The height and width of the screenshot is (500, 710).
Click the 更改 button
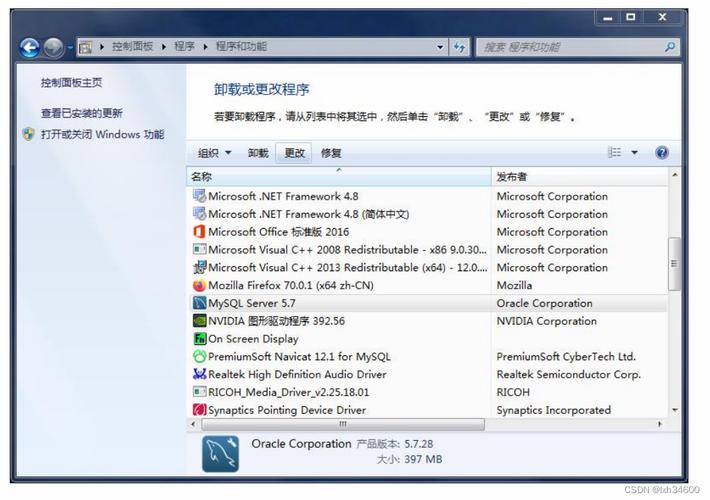[294, 153]
